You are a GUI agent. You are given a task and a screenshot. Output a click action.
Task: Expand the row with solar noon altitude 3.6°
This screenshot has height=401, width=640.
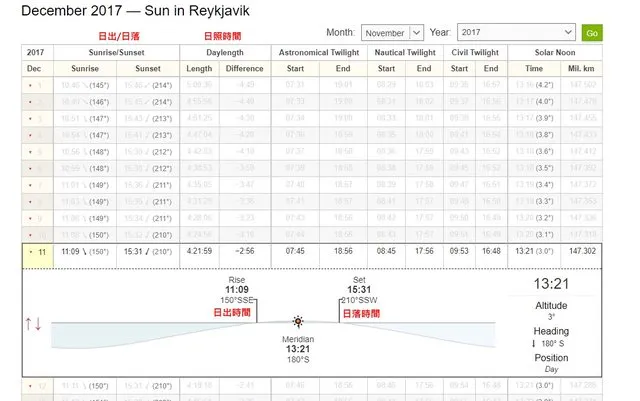click(x=30, y=152)
